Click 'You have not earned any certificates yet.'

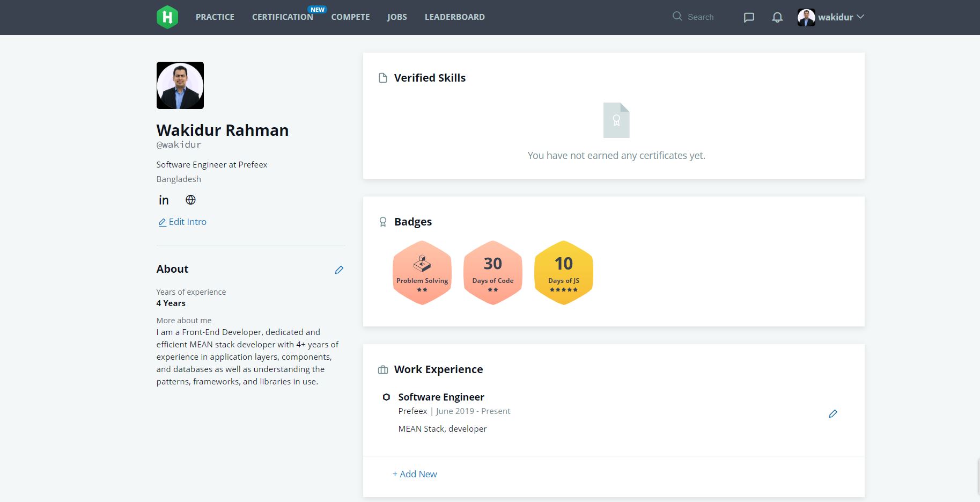616,156
